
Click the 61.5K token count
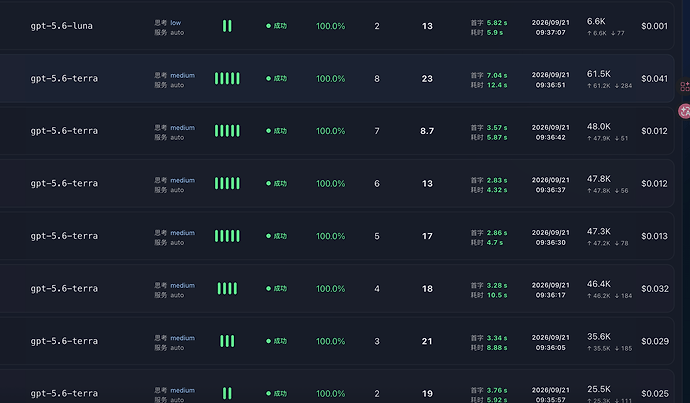point(598,74)
